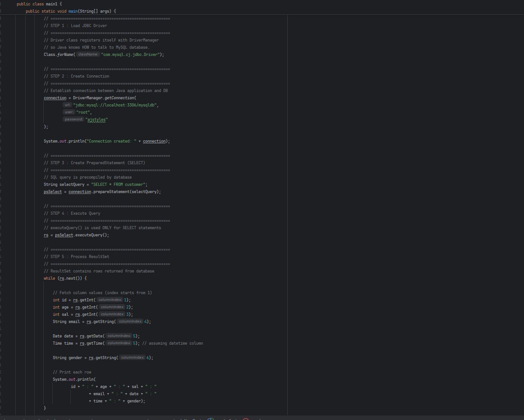
Task: Click the url inlay hint
Action: [x=68, y=105]
